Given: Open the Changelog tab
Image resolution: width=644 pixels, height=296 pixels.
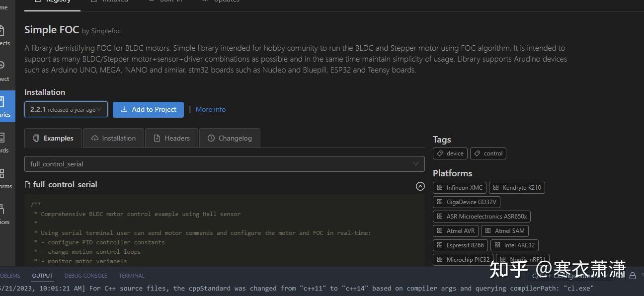Looking at the screenshot, I should pos(229,138).
